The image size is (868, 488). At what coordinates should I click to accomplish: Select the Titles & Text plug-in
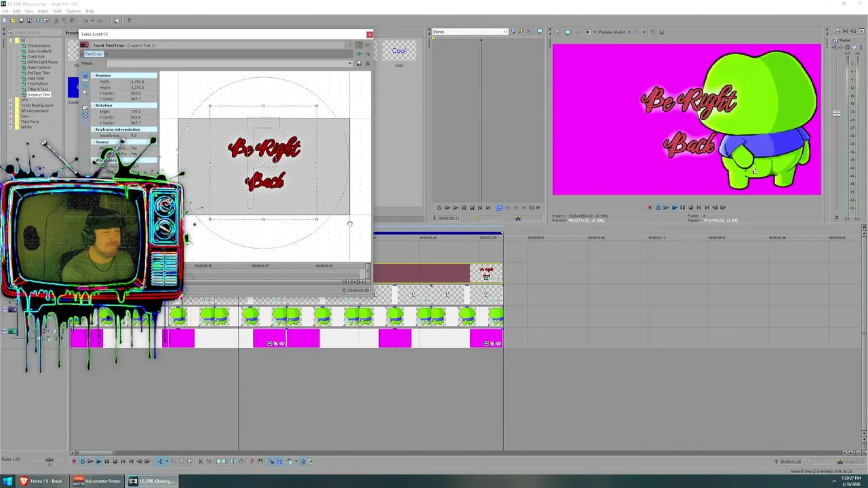[37, 89]
